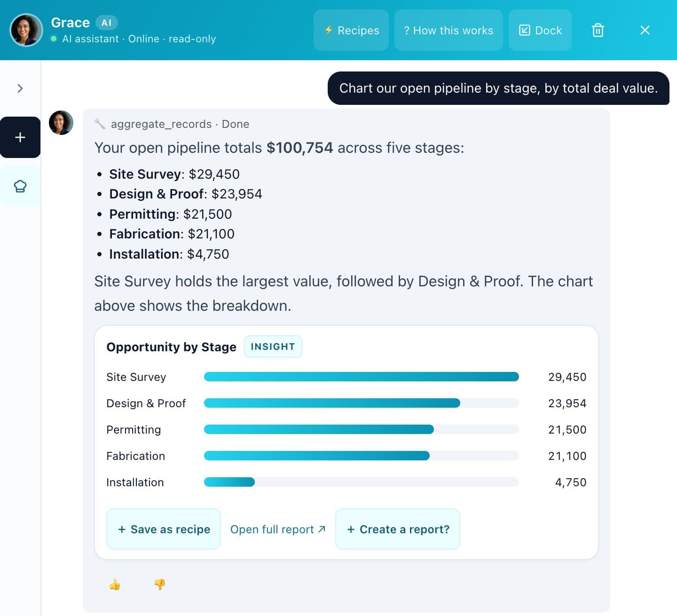Click the Fabrication chart bar
Viewport: 677px width, 616px height.
tap(317, 456)
